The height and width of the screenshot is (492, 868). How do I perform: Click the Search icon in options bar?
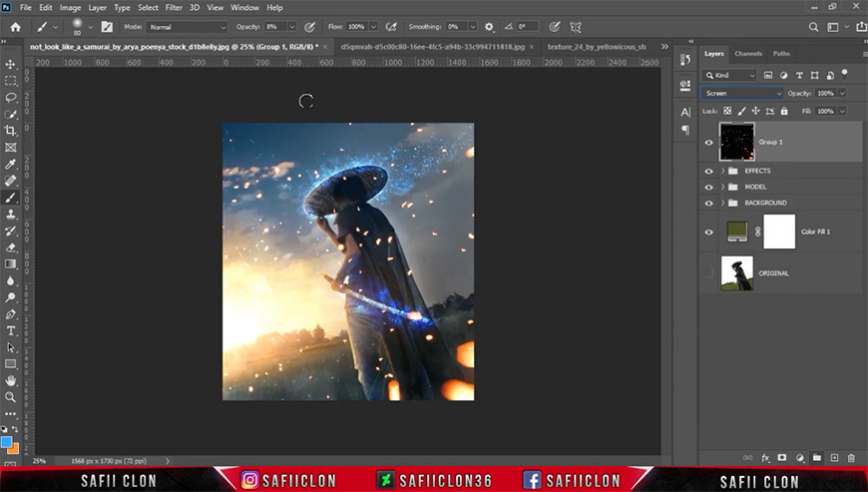[813, 27]
